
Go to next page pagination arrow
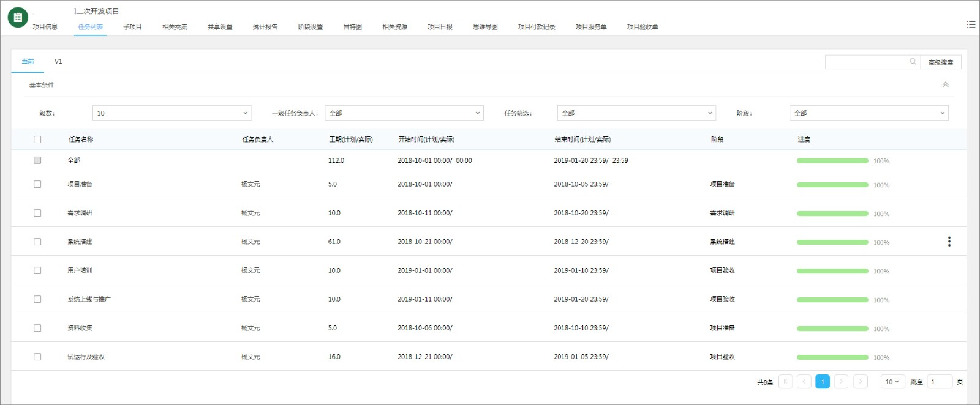click(842, 382)
